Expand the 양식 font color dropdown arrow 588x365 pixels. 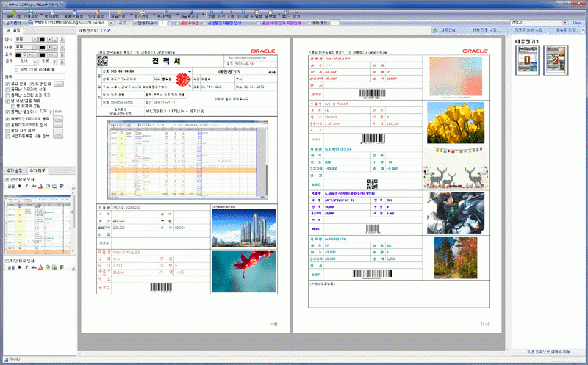50,40
